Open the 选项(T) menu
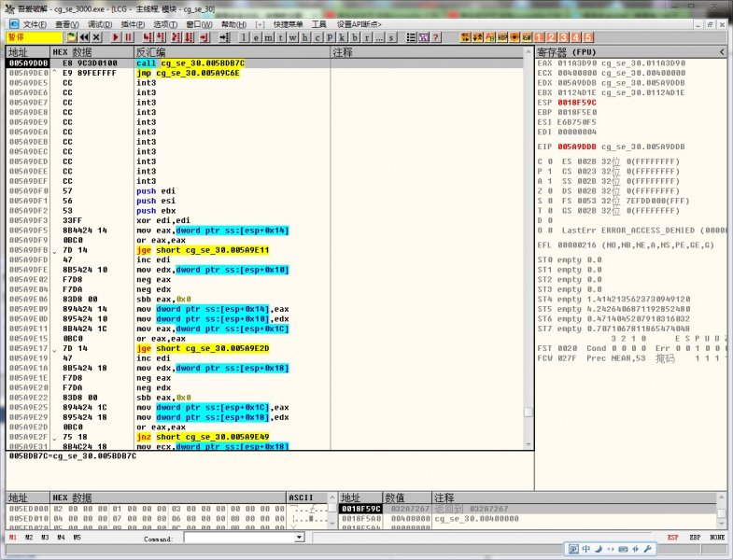The image size is (733, 560). click(165, 24)
